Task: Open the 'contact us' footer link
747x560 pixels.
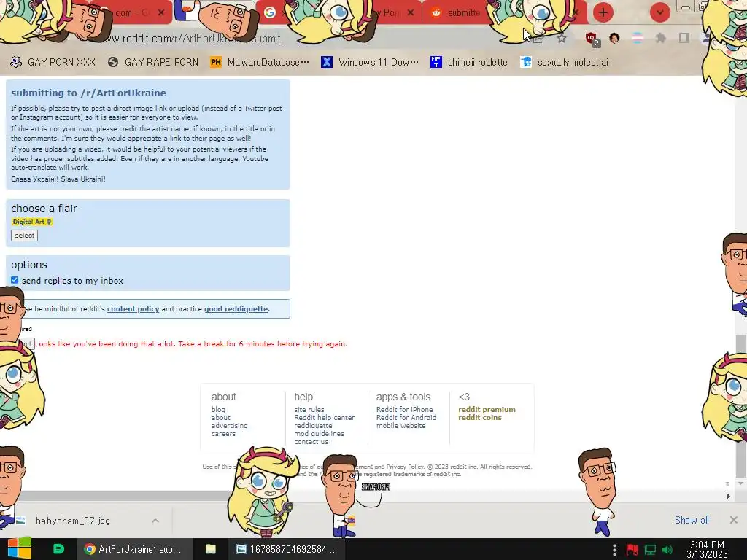Action: tap(311, 442)
